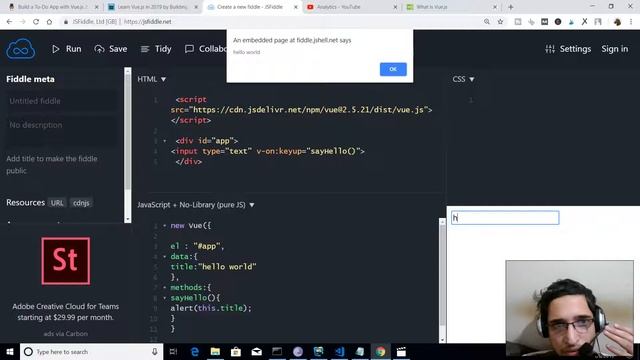Bookmark this page with star icon

[x=500, y=22]
